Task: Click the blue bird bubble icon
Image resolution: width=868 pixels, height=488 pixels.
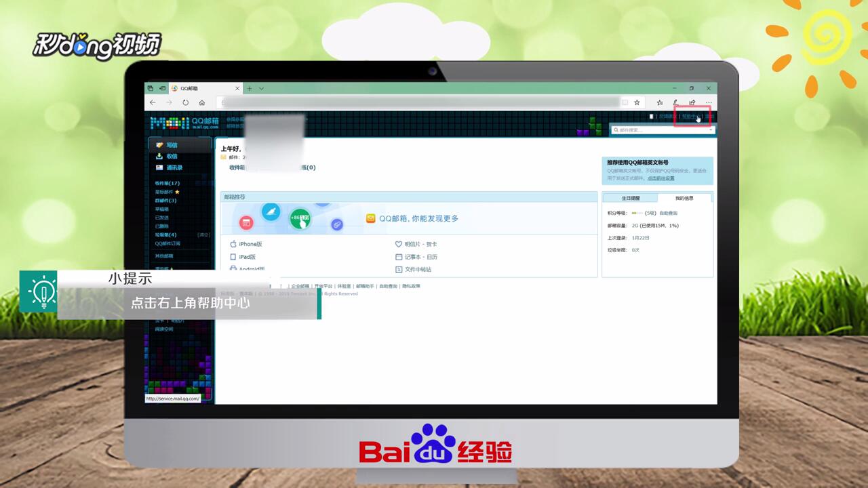Action: (271, 211)
